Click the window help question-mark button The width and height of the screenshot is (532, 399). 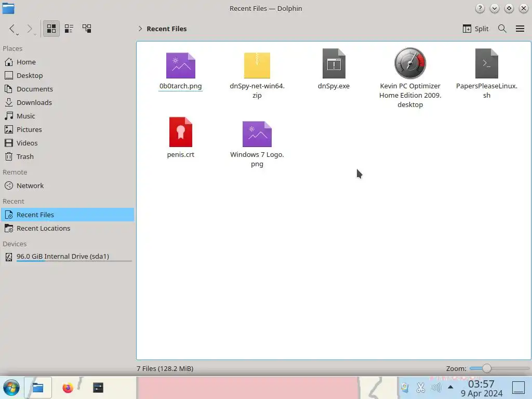point(480,8)
